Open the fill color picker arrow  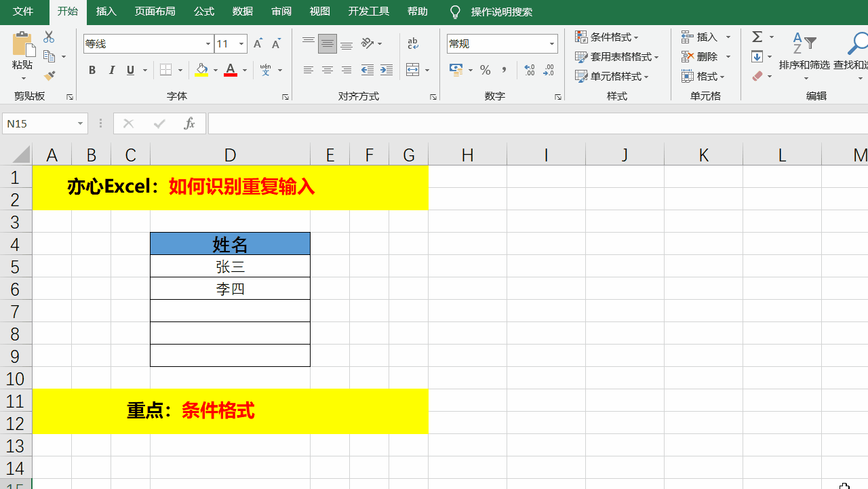click(x=216, y=70)
